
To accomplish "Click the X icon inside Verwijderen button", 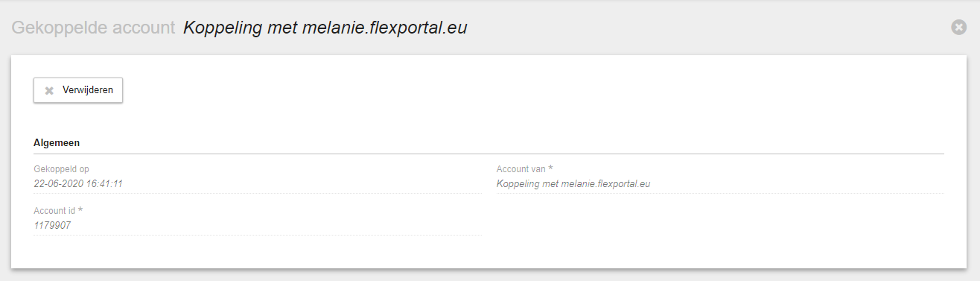I will tap(49, 90).
